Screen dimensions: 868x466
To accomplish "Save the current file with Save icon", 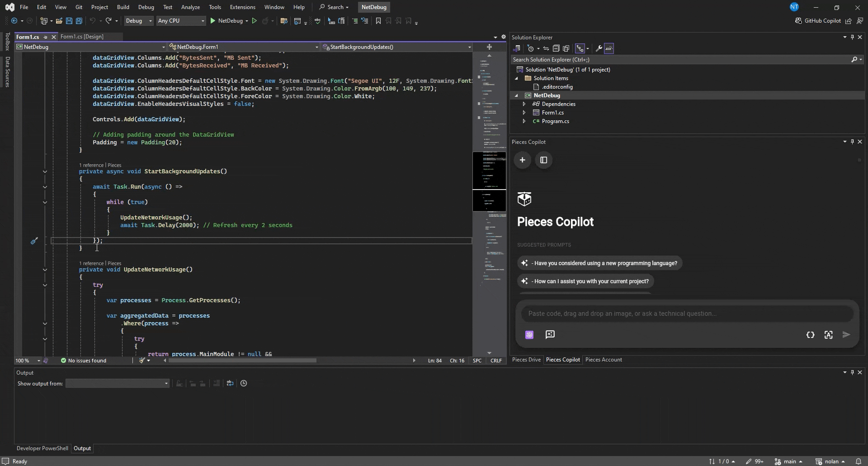I will pos(69,21).
